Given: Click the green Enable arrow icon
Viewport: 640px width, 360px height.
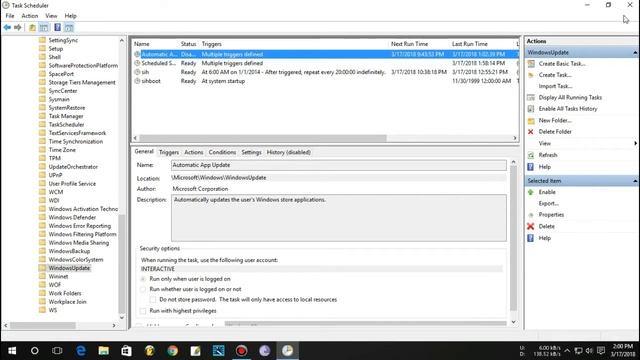Looking at the screenshot, I should (531, 192).
